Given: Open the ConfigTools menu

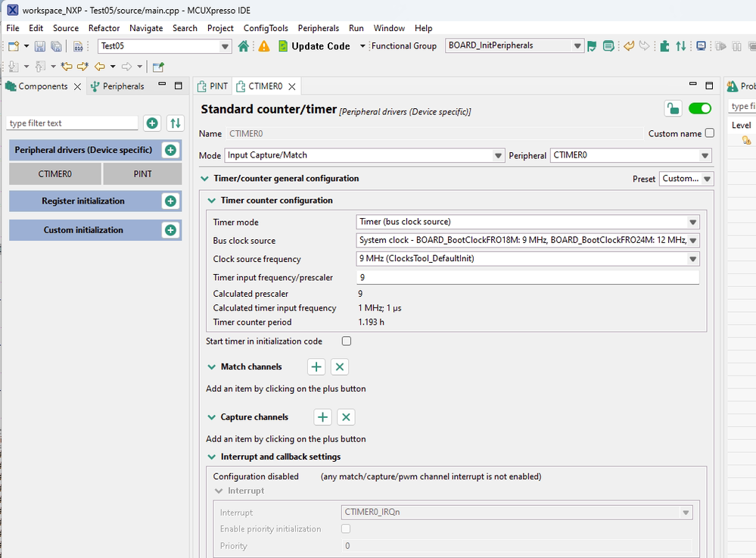Looking at the screenshot, I should pos(266,28).
